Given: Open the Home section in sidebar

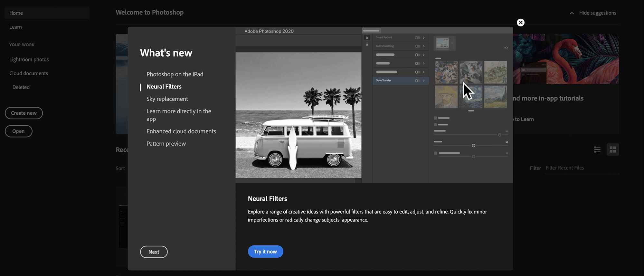Looking at the screenshot, I should pos(47,13).
